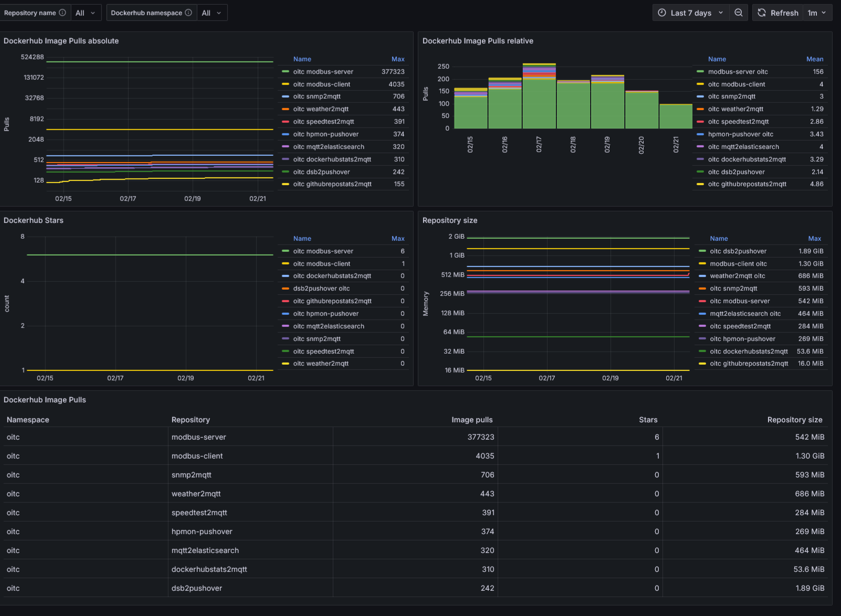Viewport: 841px width, 616px height.
Task: Click yellow swatch for oitc githubrepostats2mqtt in Pulls absolute
Action: (x=286, y=184)
